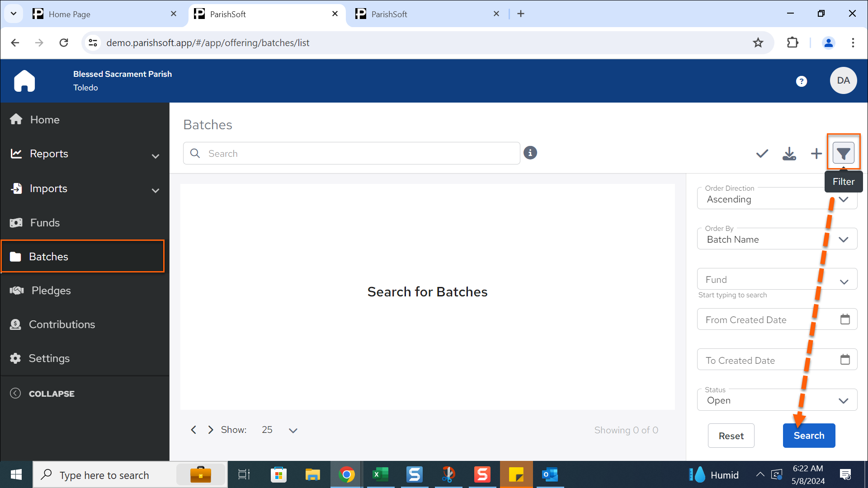Screen dimensions: 868x488
Task: View site information icon in address bar
Action: click(93, 42)
